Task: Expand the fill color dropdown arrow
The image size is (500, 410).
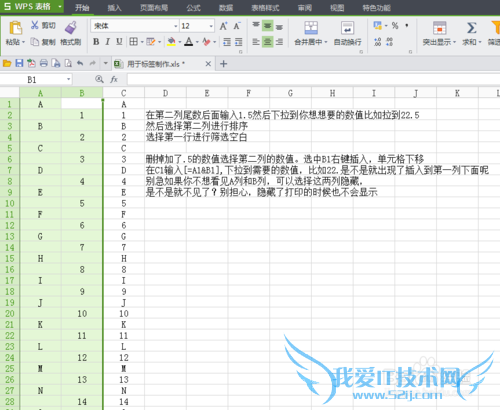Action: point(180,42)
